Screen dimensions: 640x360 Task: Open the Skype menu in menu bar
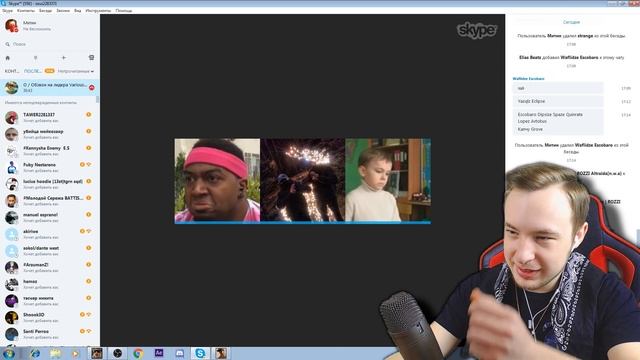[x=7, y=11]
